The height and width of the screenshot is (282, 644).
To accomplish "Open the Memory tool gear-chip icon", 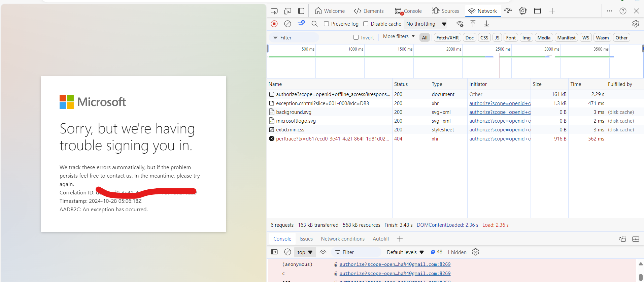I will click(x=523, y=11).
